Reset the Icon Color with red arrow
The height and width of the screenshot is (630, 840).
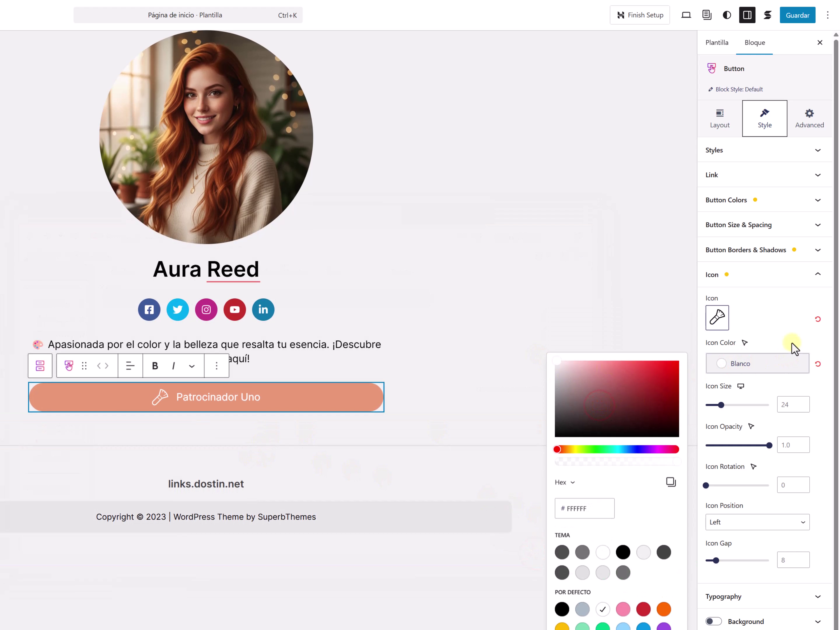[x=818, y=364]
